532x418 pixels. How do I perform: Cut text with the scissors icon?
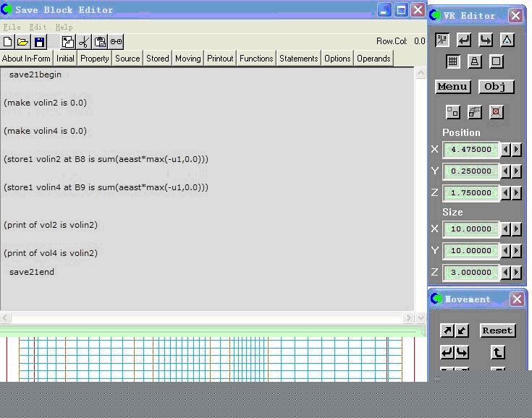[x=84, y=42]
